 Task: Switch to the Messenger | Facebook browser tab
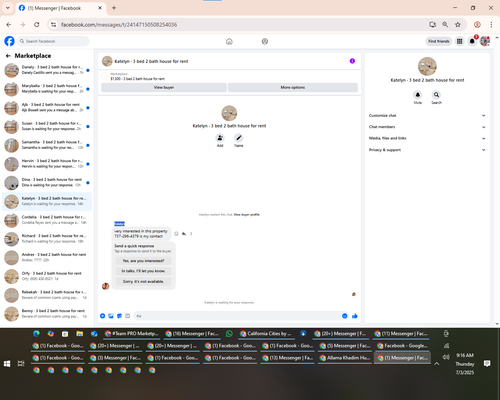click(60, 8)
